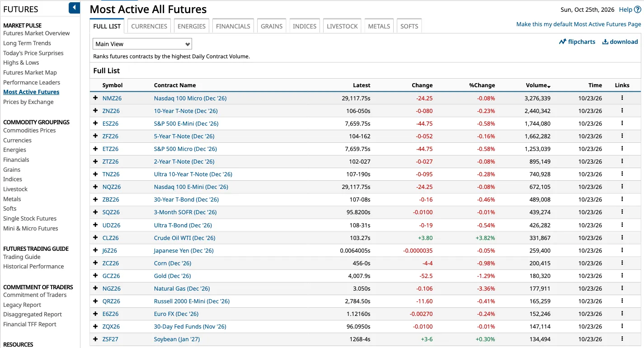The width and height of the screenshot is (644, 348).
Task: Make this my default Most Active page
Action: (x=578, y=24)
